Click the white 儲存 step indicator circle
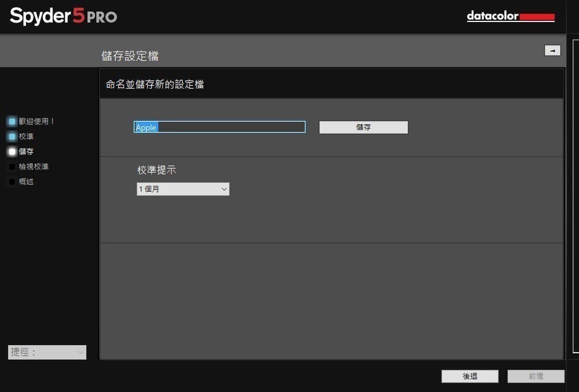 (11, 151)
